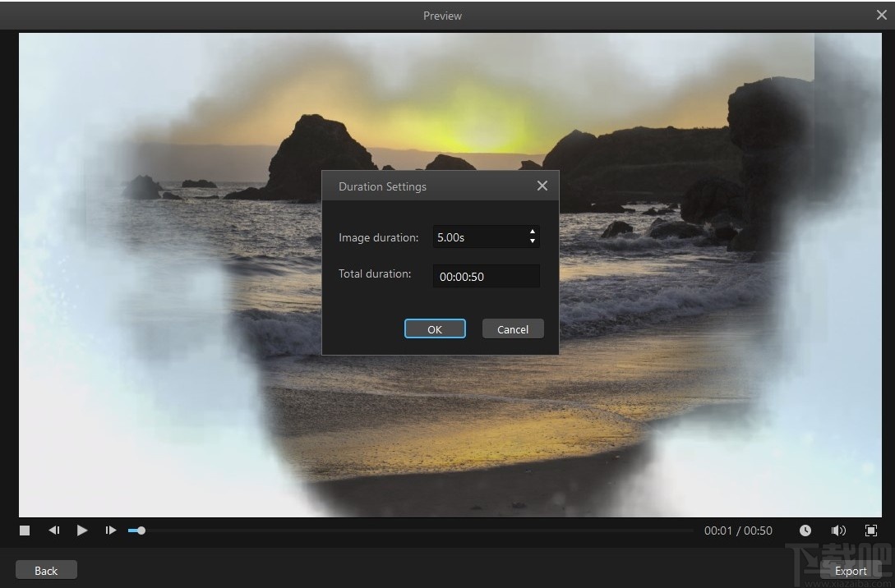Cancel the Duration Settings dialog
The image size is (895, 588).
coord(513,329)
